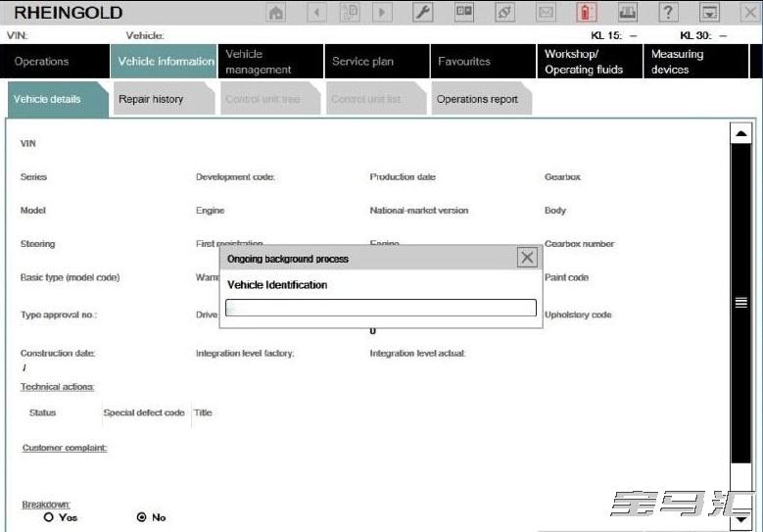The image size is (763, 532).
Task: Select the Vehicle information main tab
Action: (x=164, y=62)
